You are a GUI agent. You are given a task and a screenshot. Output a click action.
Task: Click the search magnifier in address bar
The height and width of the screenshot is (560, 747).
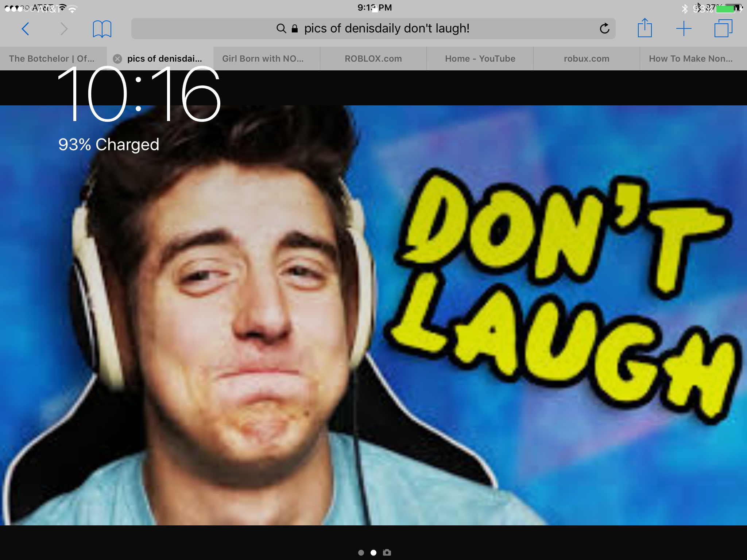pos(281,28)
